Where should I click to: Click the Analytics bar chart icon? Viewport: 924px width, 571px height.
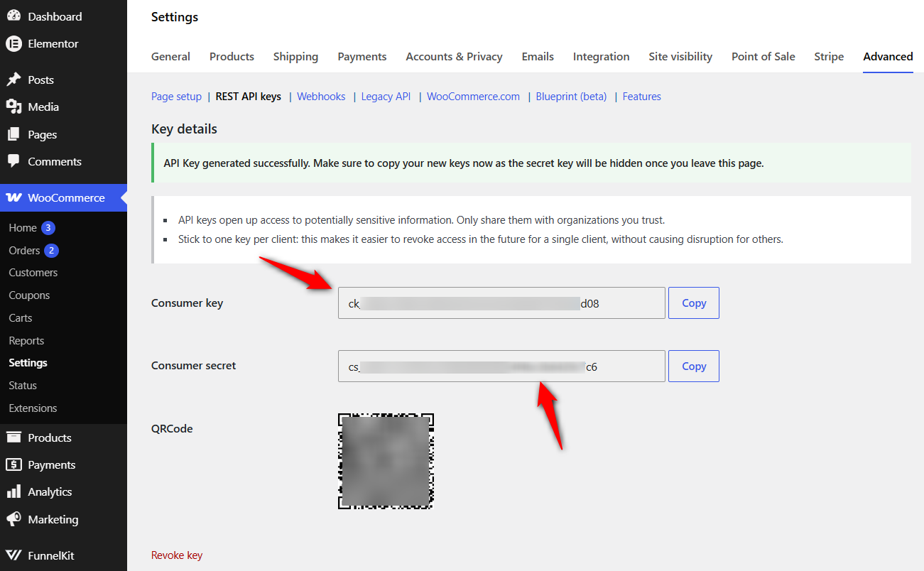pyautogui.click(x=13, y=491)
